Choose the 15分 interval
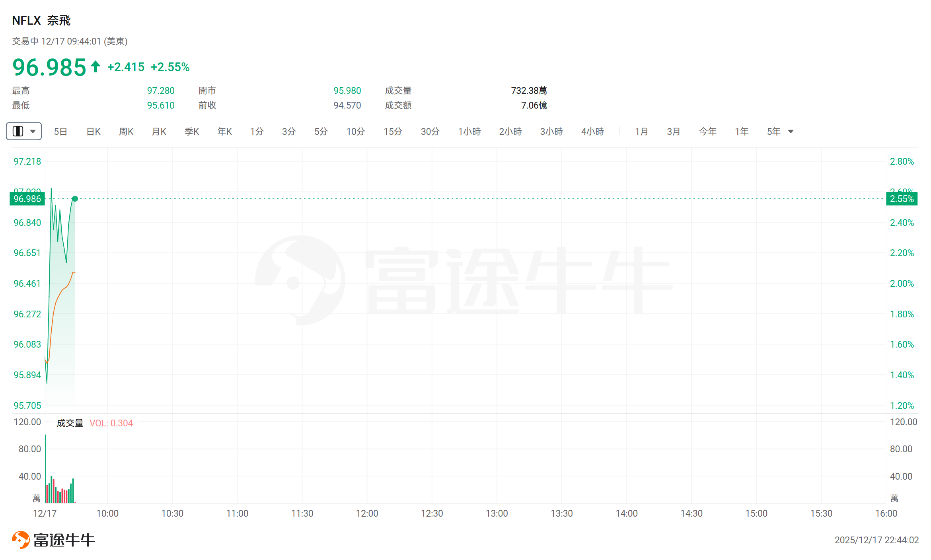 [393, 131]
